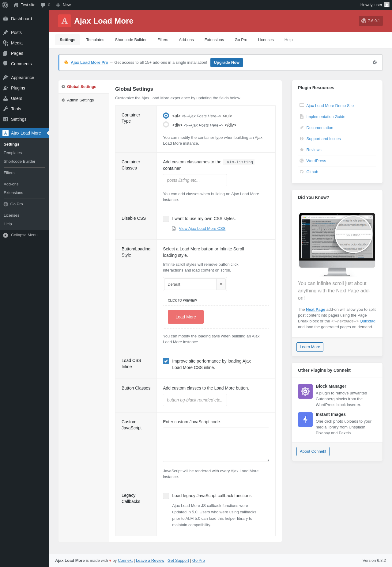Viewport: 392px width, 567px height.
Task: Click the red Ajax Load More logo
Action: coord(65,21)
